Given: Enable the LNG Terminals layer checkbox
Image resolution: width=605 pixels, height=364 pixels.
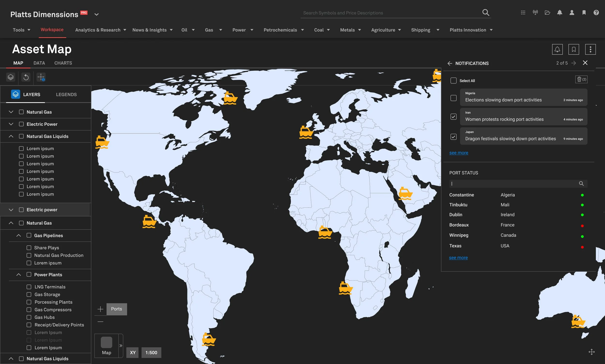Looking at the screenshot, I should tap(29, 287).
